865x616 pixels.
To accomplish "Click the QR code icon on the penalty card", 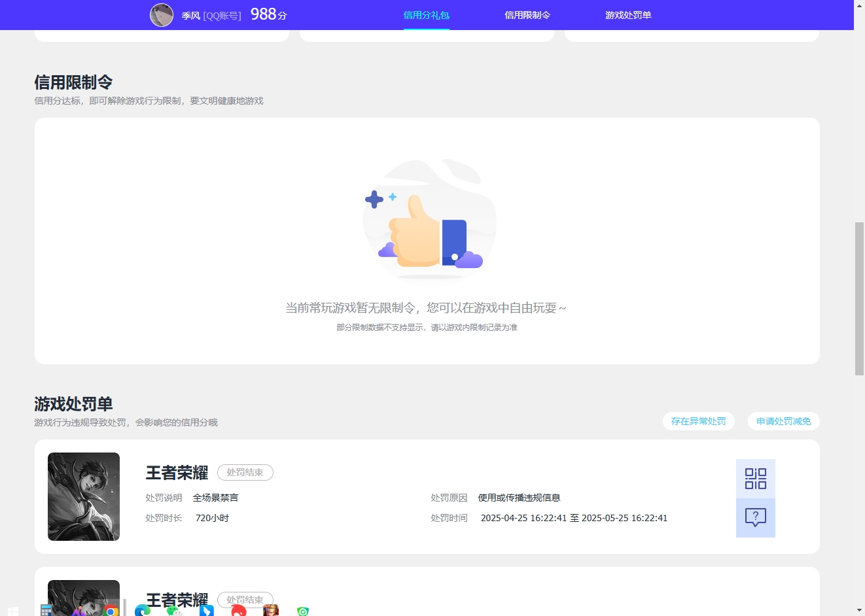I will (755, 479).
